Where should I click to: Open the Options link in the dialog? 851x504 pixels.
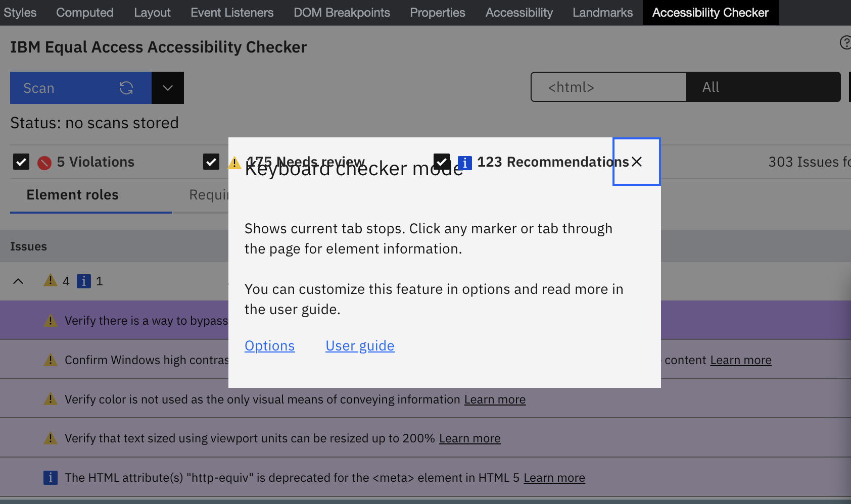tap(269, 345)
